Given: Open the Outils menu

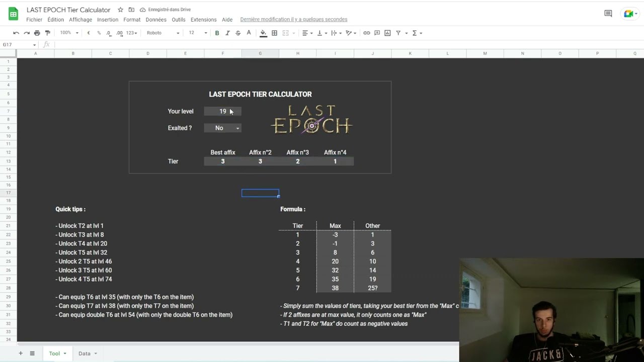Looking at the screenshot, I should tap(179, 20).
